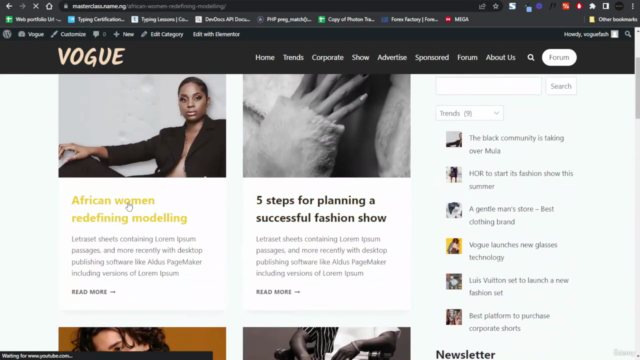
Task: Click the WordPress logo in admin bar
Action: [7, 34]
